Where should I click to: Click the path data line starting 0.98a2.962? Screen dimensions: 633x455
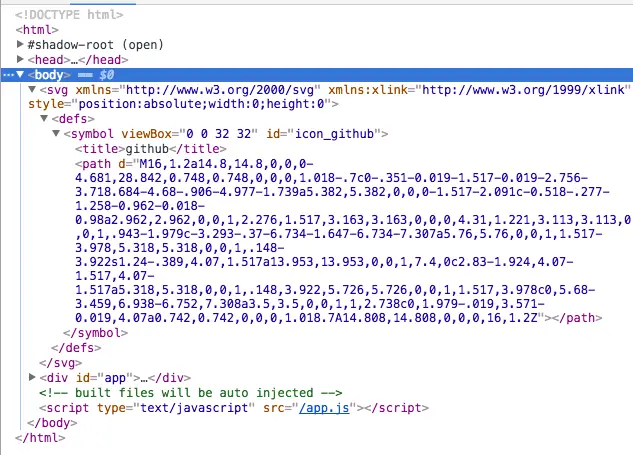[353, 220]
